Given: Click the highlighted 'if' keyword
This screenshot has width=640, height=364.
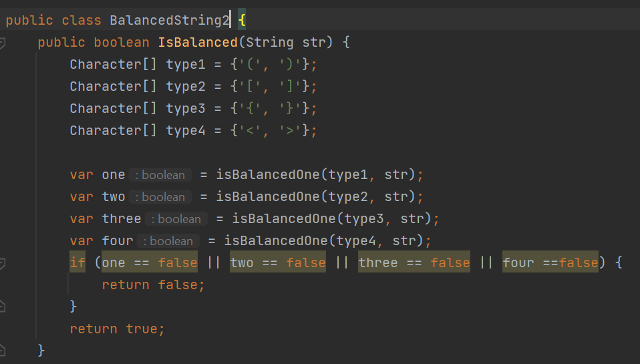Looking at the screenshot, I should click(77, 262).
